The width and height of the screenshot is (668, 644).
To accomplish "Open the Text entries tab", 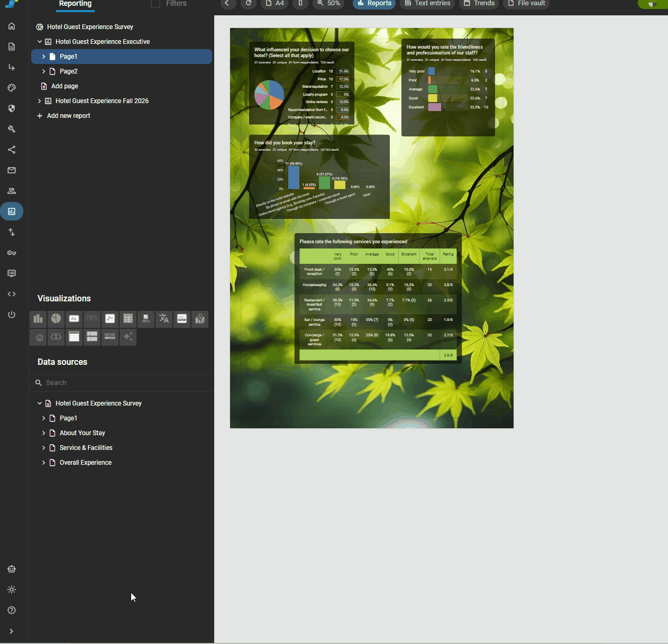I will click(x=427, y=4).
